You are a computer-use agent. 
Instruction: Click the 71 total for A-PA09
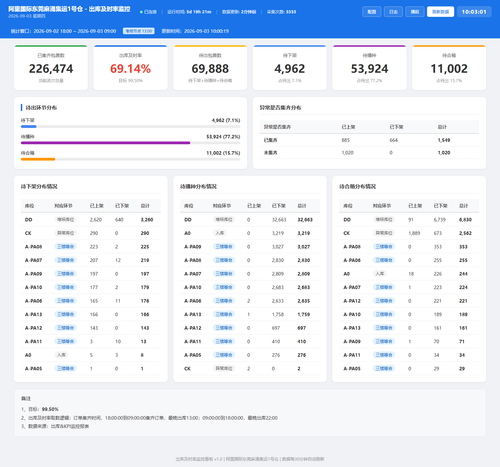462,342
